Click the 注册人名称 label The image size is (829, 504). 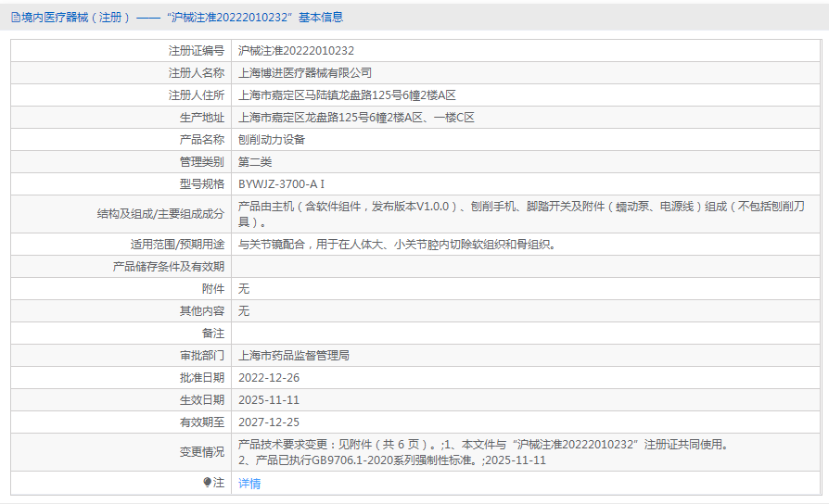pos(197,73)
